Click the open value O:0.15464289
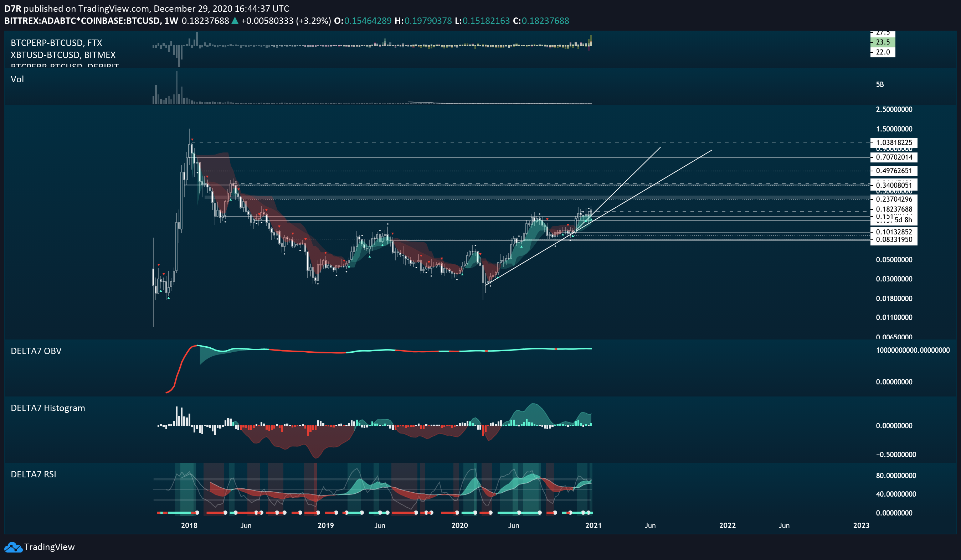 point(363,21)
